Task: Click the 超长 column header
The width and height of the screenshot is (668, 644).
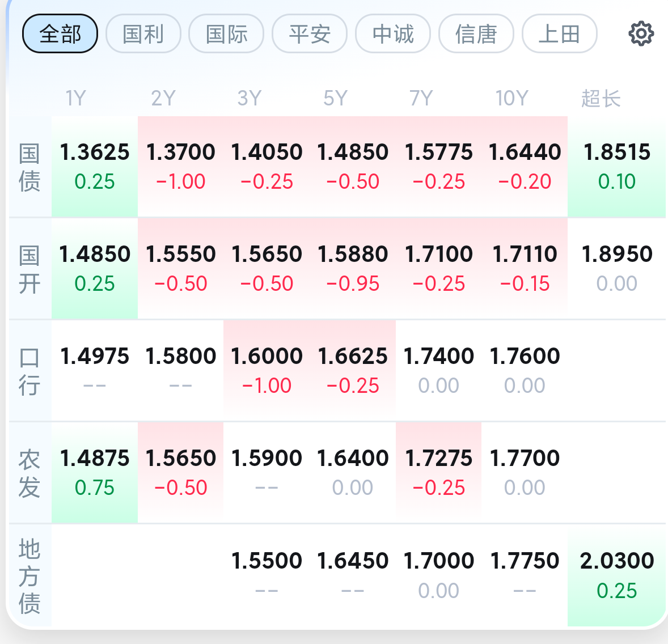Action: coord(601,99)
